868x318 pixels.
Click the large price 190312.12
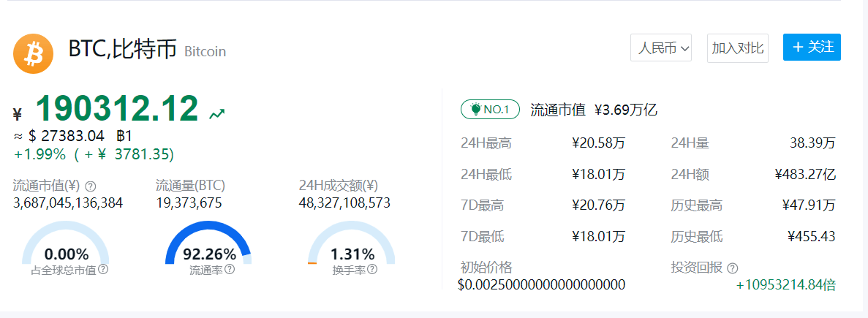pyautogui.click(x=117, y=109)
